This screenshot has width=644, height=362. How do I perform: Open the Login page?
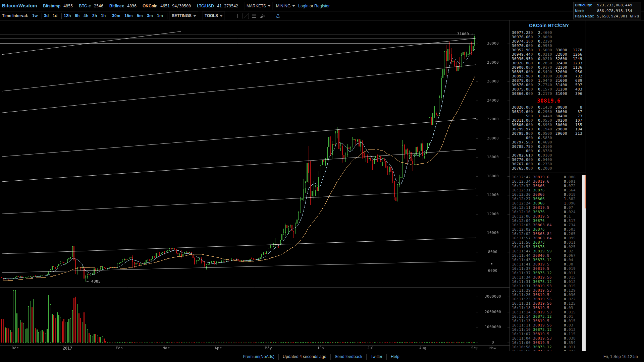pyautogui.click(x=303, y=6)
